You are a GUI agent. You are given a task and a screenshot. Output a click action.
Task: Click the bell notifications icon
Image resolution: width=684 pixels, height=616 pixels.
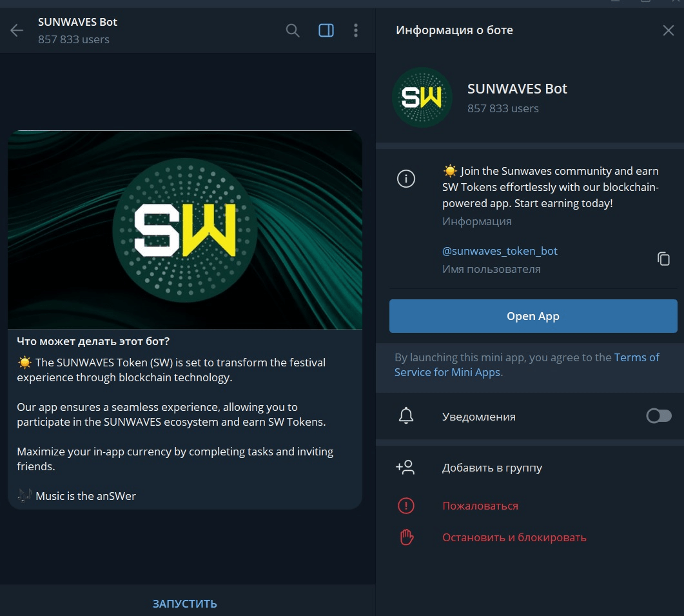click(406, 415)
